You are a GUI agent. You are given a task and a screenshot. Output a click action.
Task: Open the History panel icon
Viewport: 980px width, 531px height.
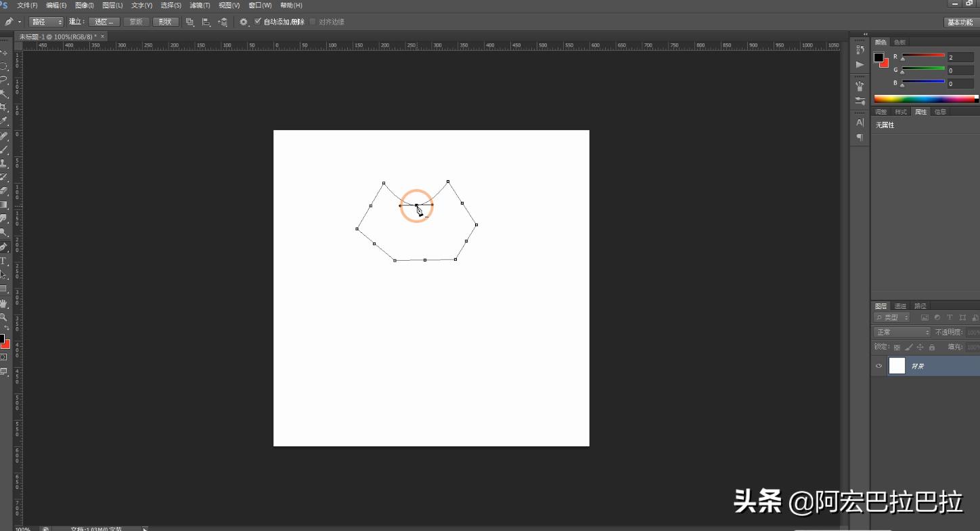coord(860,49)
